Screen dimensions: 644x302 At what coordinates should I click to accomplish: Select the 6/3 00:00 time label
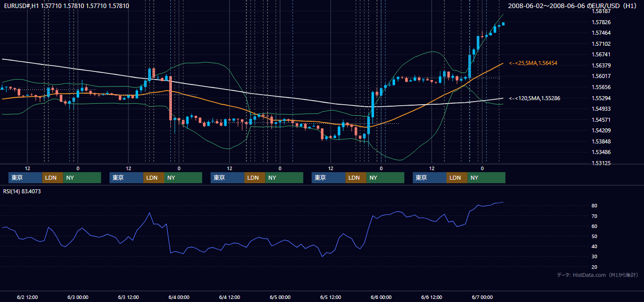point(78,297)
